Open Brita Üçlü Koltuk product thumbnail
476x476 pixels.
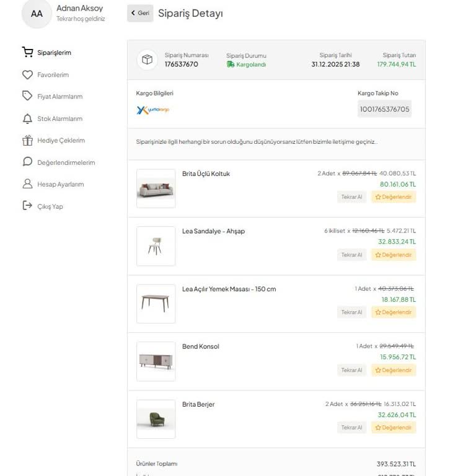(156, 188)
